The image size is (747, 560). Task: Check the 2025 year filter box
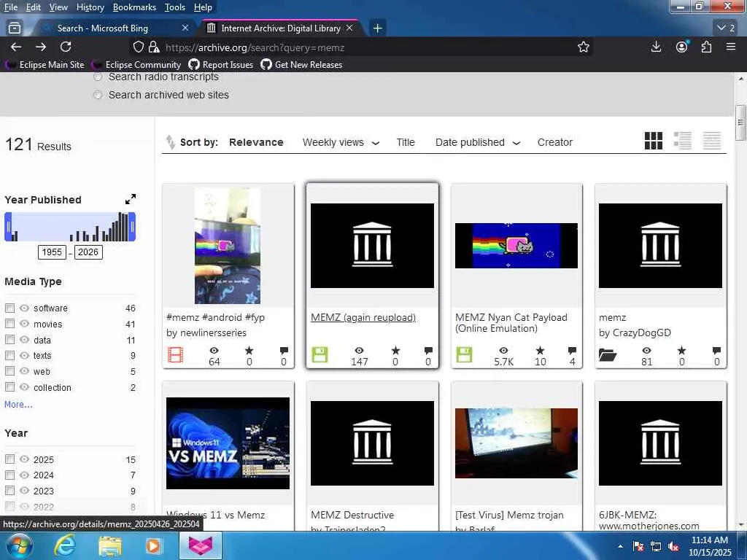click(9, 459)
